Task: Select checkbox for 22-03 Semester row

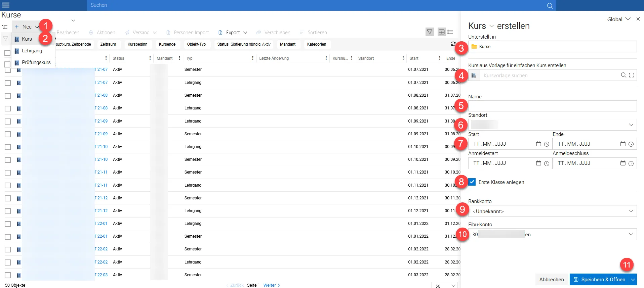Action: coord(7,275)
